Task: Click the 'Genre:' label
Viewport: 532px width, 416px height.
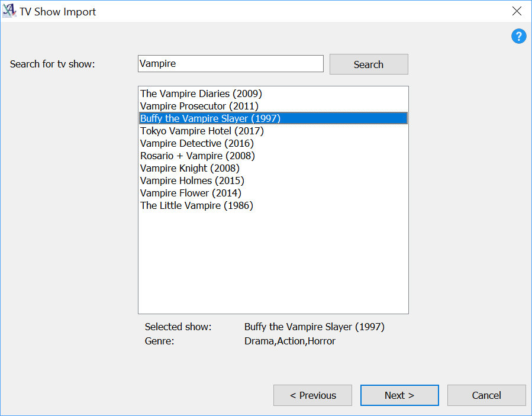Action: pyautogui.click(x=159, y=341)
